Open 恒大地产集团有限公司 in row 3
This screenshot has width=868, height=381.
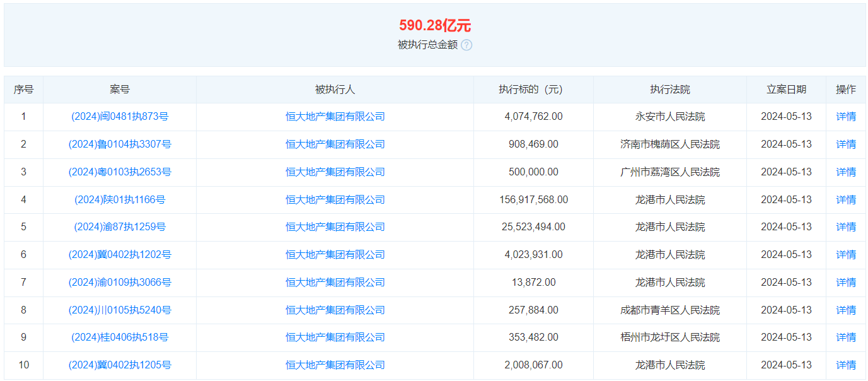pyautogui.click(x=335, y=172)
